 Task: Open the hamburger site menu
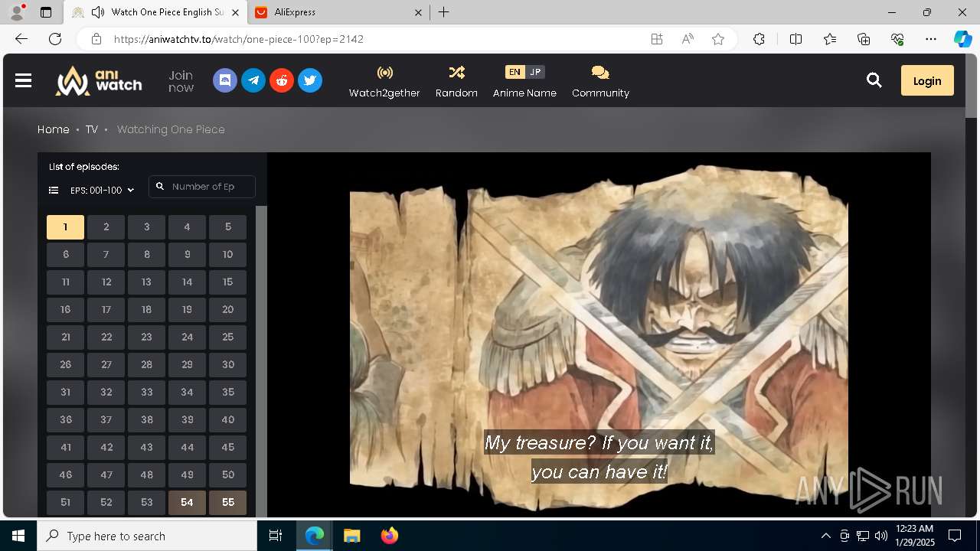point(23,80)
